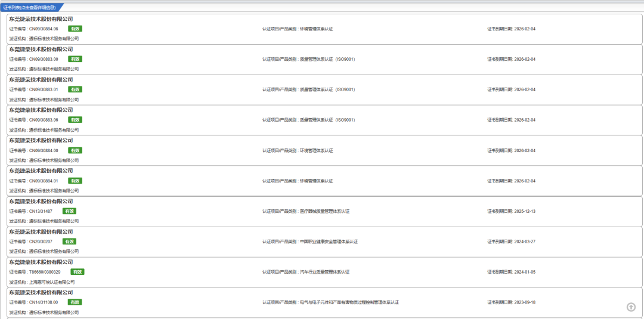Select certificate number CN09/30884.00
Screen dimensions: 644x319
tap(44, 151)
